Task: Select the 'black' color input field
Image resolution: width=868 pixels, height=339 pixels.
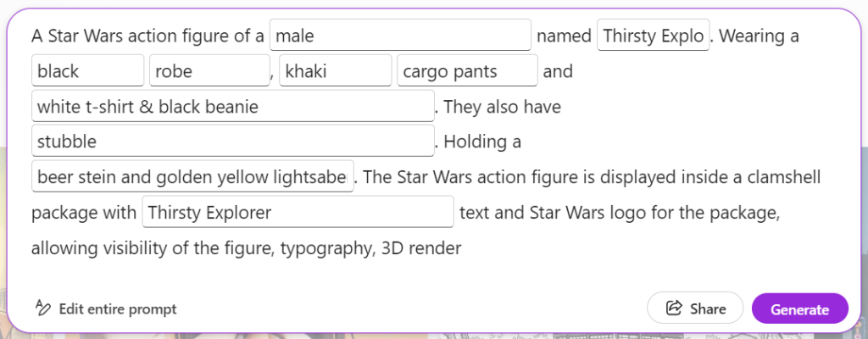Action: click(x=88, y=70)
